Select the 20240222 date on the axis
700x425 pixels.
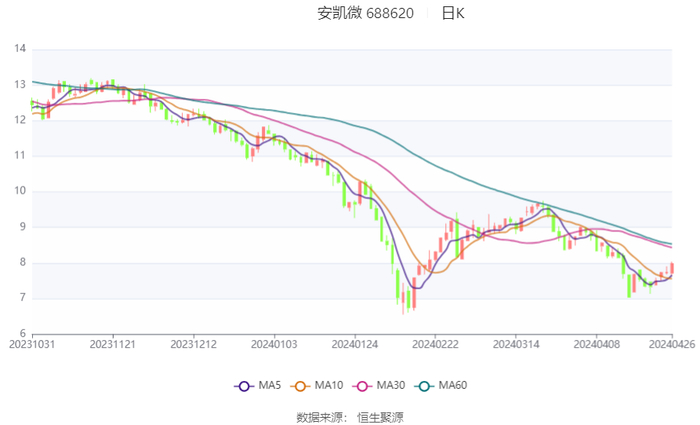pos(434,343)
